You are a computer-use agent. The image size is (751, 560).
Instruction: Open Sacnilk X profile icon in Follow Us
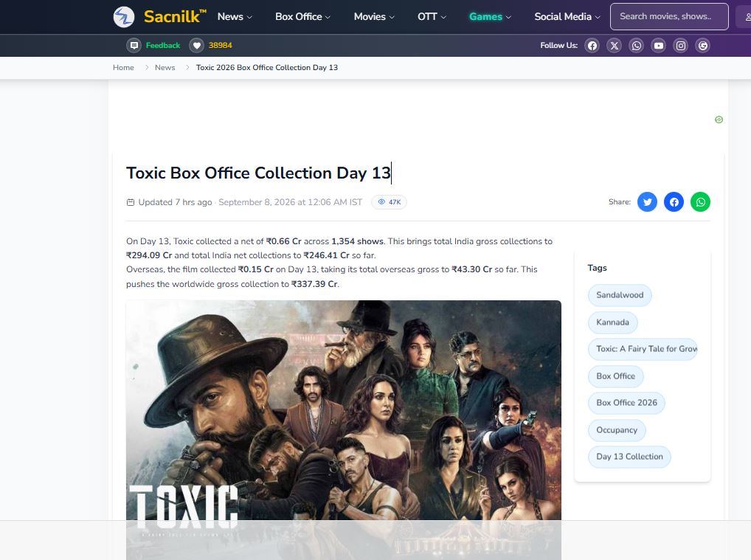point(615,46)
